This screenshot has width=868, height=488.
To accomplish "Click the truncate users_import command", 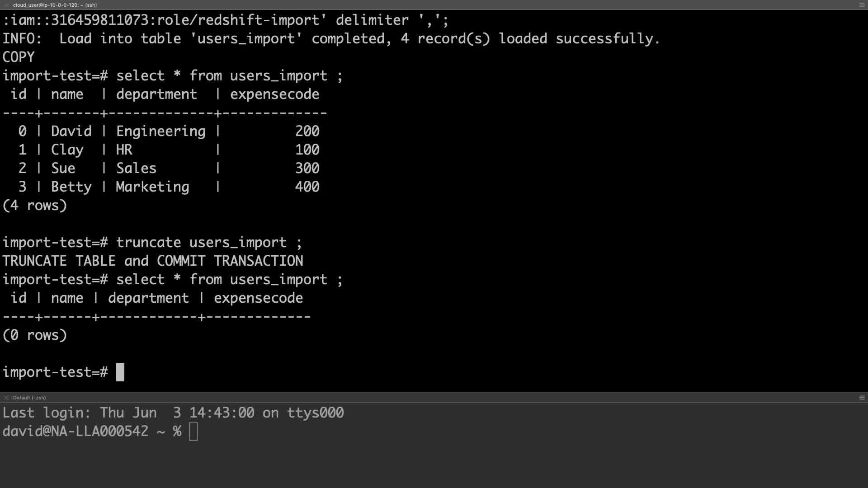I will pos(209,243).
